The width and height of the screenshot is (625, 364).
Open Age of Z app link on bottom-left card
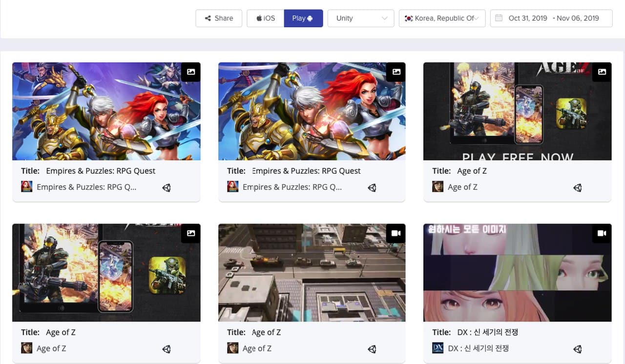(x=51, y=348)
